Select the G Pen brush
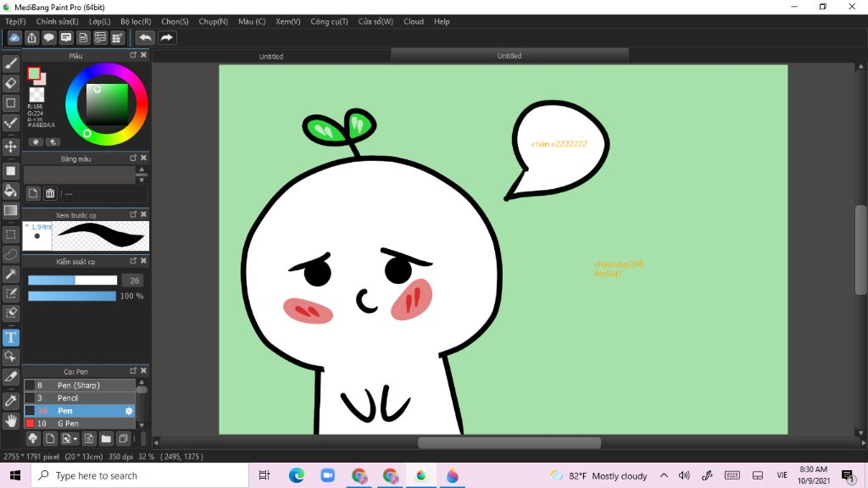The image size is (868, 488). (x=79, y=424)
